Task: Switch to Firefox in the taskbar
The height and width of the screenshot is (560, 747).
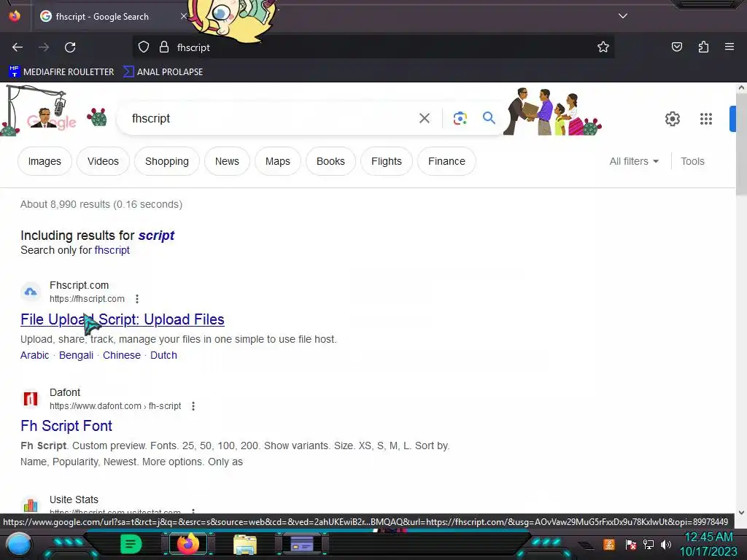Action: coord(188,544)
